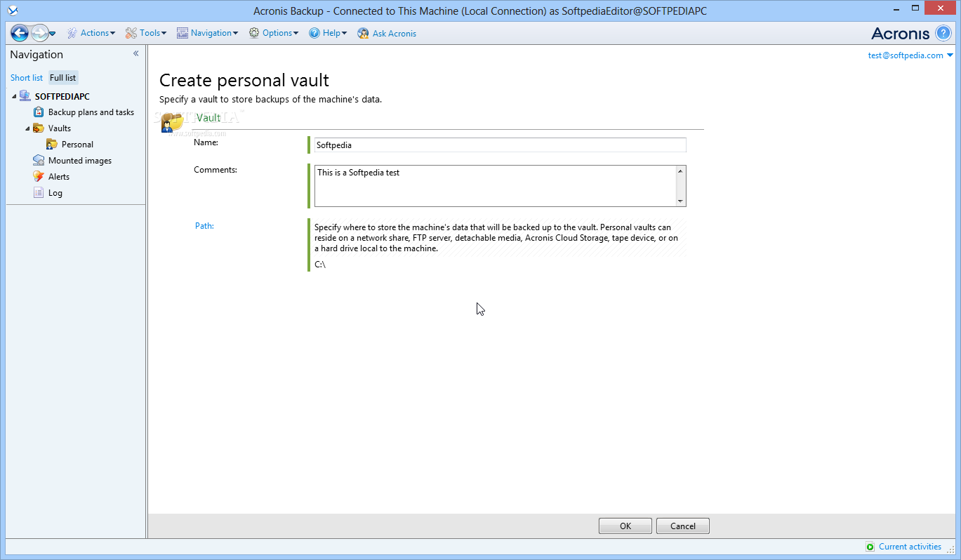Click the Navigation menu icon

(x=183, y=33)
